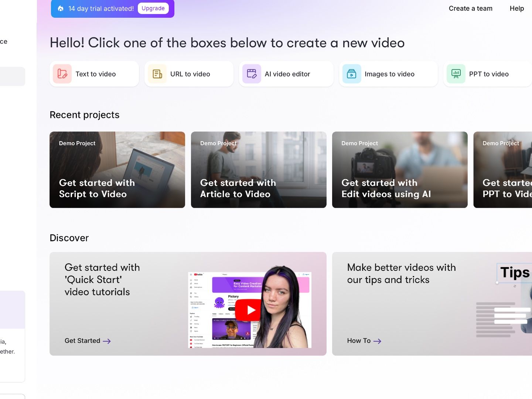Open the Create a team menu

[x=470, y=8]
